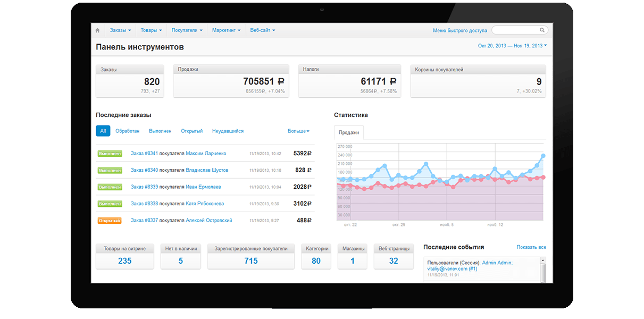Click order total 5392₽
Image resolution: width=644 pixels, height=319 pixels.
[302, 154]
